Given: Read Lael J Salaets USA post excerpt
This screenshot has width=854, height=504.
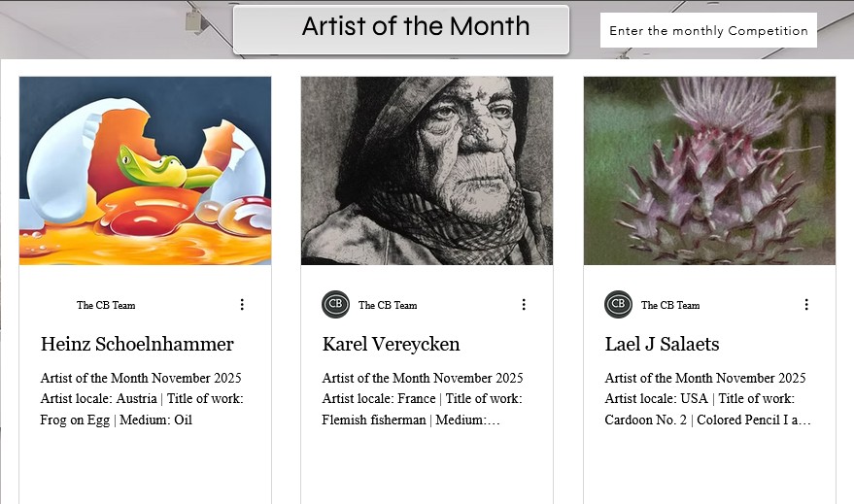Looking at the screenshot, I should [x=707, y=399].
